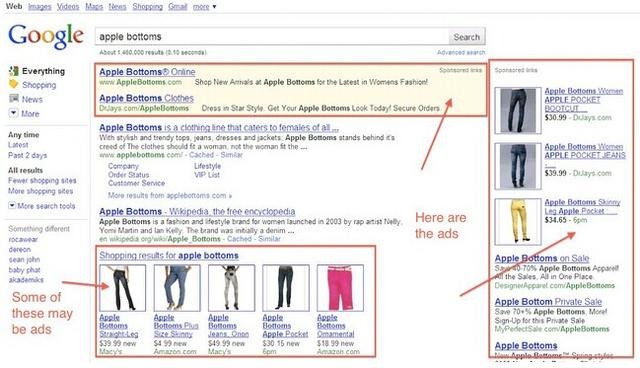Click the $49.99 Macy's jeans thumbnail
Screen dimensions: 640x368
click(231, 288)
